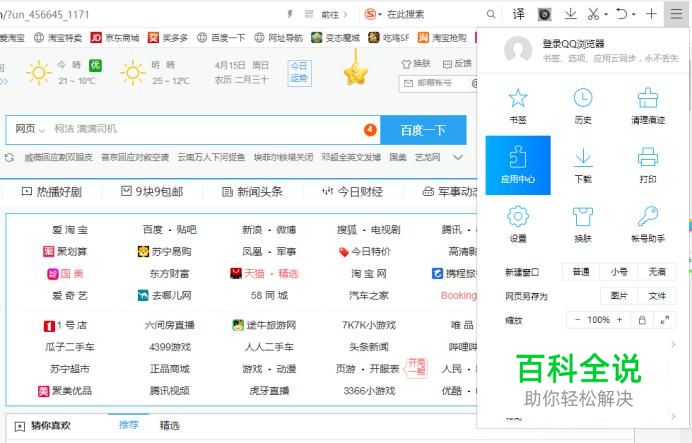
Task: Open the 途牛旅游网 link
Action: [264, 325]
